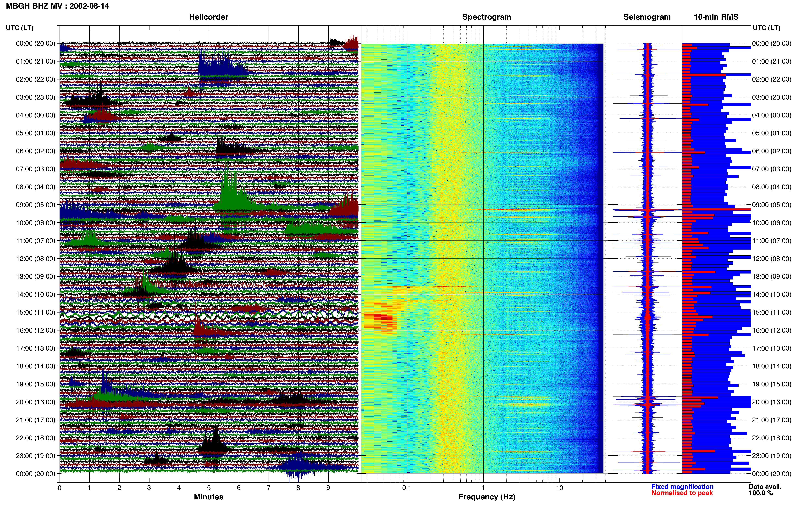812x508 pixels.
Task: Click '22:00 (18:00)' on the RMS panel time axis
Action: pyautogui.click(x=772, y=438)
